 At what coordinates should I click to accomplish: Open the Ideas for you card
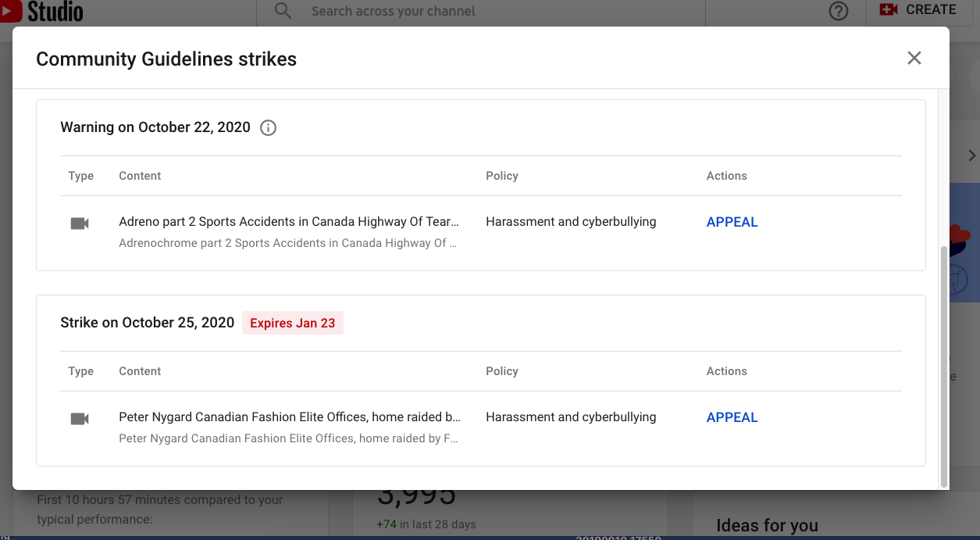click(x=767, y=526)
